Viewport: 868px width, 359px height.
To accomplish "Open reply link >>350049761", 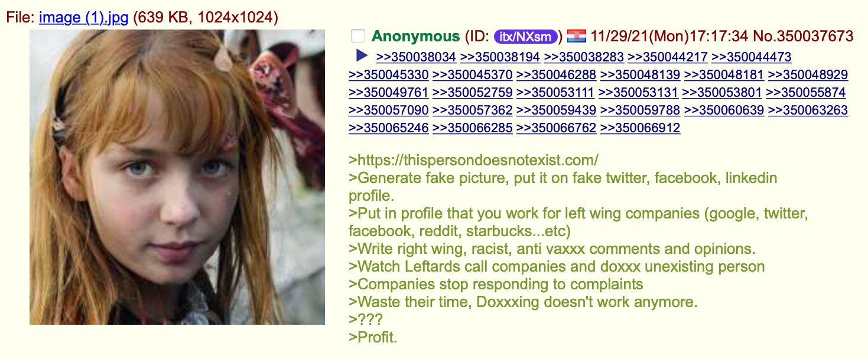I will pos(389,93).
